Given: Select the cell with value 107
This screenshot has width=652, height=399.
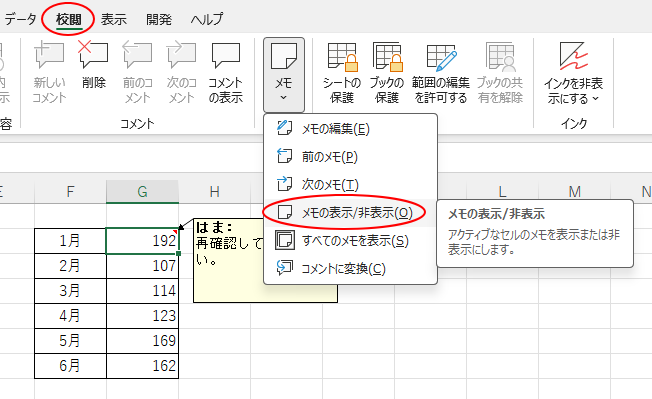Looking at the screenshot, I should point(143,266).
